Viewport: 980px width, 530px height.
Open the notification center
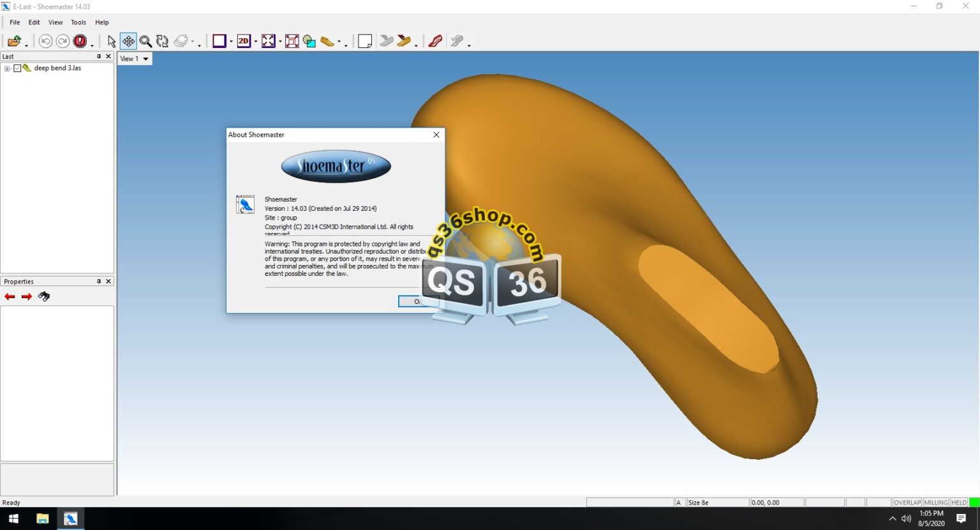(x=961, y=519)
